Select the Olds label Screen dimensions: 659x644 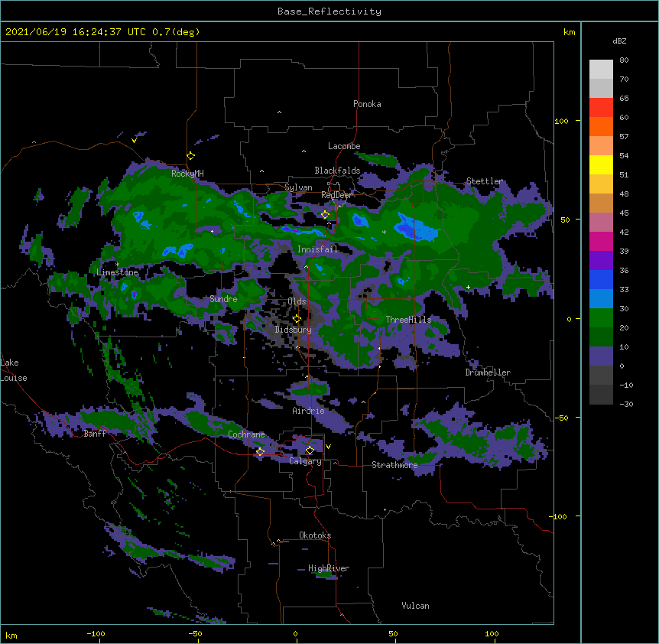coord(297,301)
